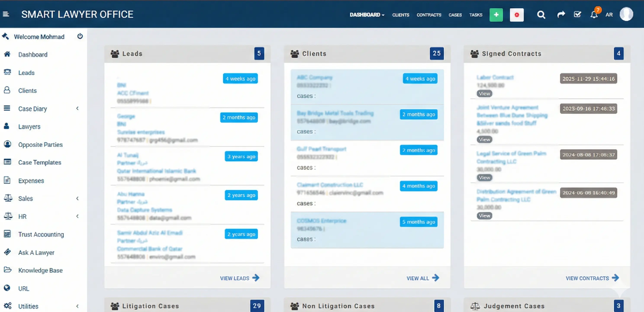Screen dimensions: 644x312
Task: Click the Knowledge Base folder icon
Action: (x=8, y=270)
